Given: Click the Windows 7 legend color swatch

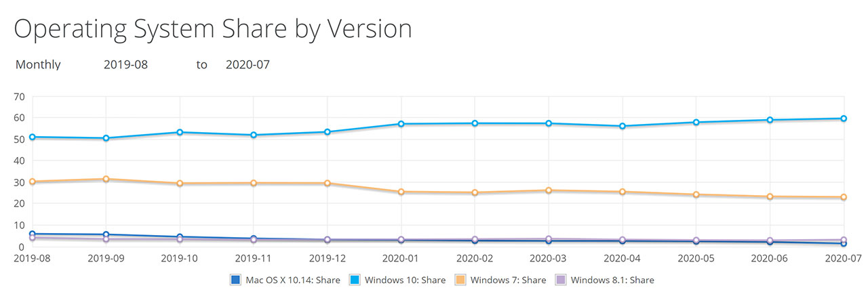Looking at the screenshot, I should tap(460, 280).
